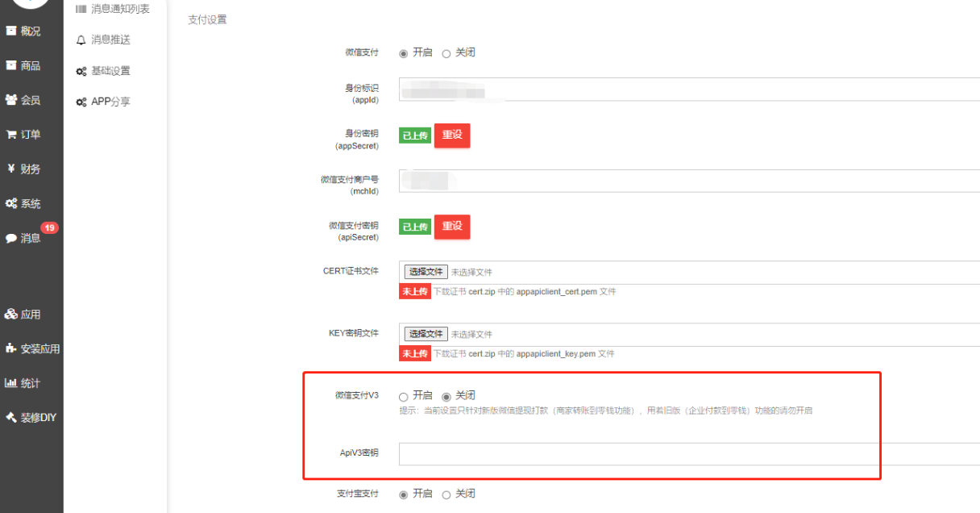Select 关闭 for 微信支付
The height and width of the screenshot is (513, 980).
click(446, 53)
